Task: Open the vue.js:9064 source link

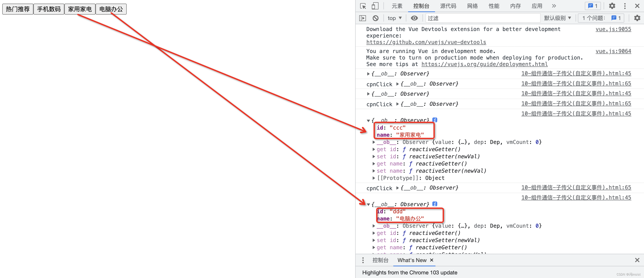Action: pos(613,51)
